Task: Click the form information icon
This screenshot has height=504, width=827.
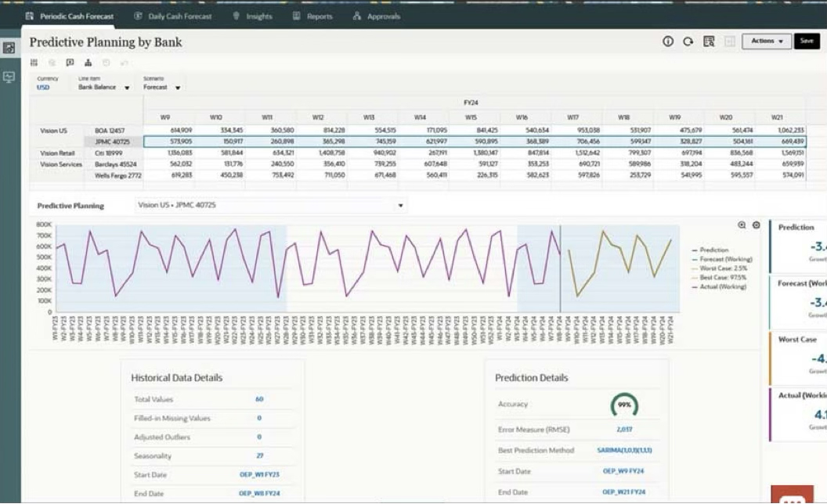Action: [x=669, y=41]
